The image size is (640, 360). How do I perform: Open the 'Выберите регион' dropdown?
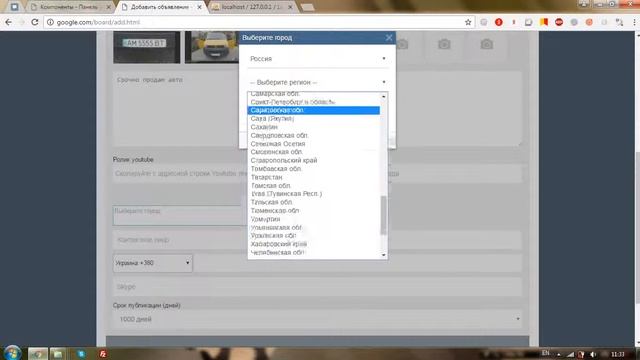point(318,82)
